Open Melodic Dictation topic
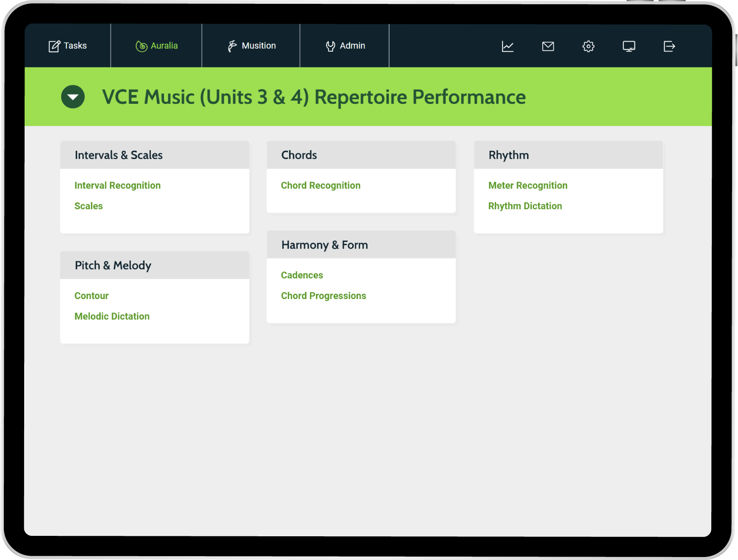738x560 pixels. pyautogui.click(x=112, y=316)
